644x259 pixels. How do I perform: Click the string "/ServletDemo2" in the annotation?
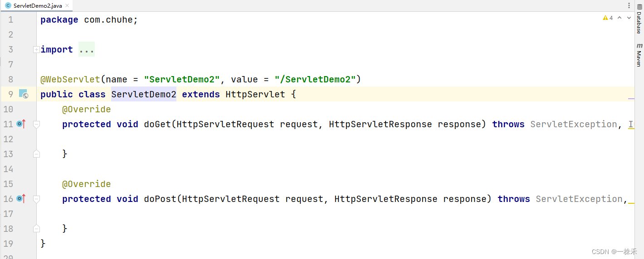pyautogui.click(x=315, y=79)
